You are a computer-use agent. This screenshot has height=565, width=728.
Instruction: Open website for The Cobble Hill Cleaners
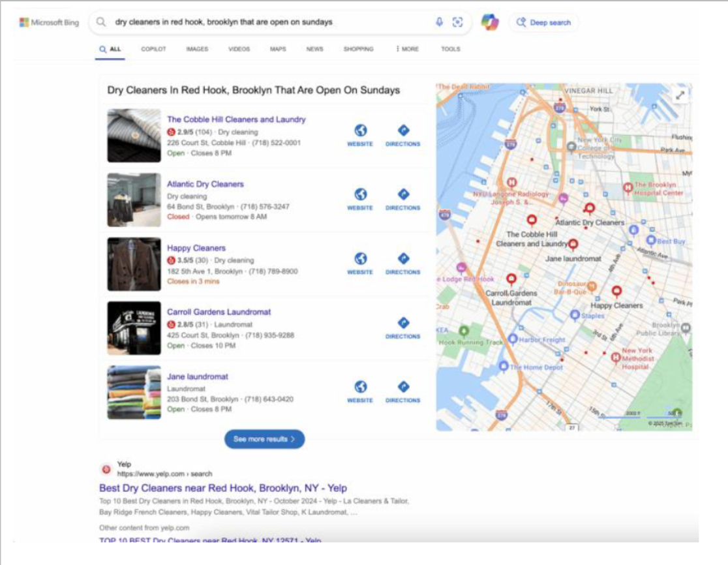[x=360, y=134]
